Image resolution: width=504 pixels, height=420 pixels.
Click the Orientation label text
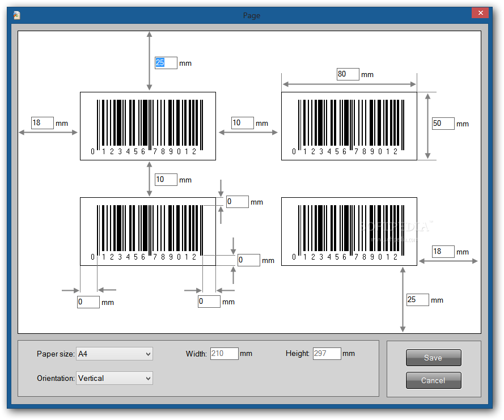click(x=56, y=378)
